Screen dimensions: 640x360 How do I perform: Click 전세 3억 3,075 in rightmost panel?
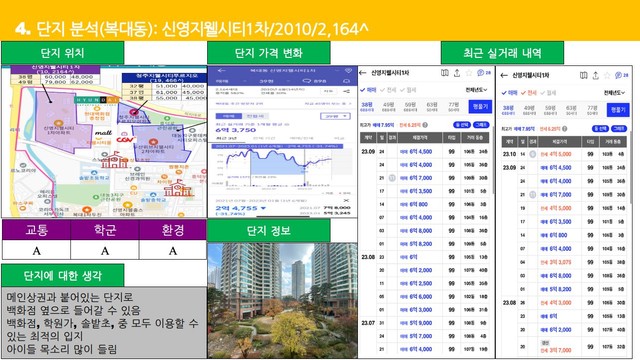[556, 262]
